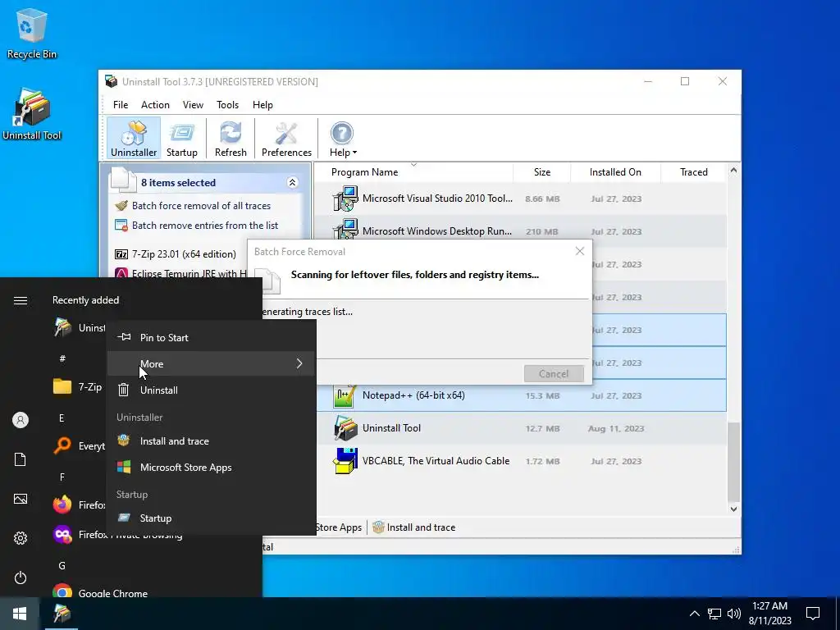
Task: Open Preferences from the toolbar
Action: [x=286, y=139]
